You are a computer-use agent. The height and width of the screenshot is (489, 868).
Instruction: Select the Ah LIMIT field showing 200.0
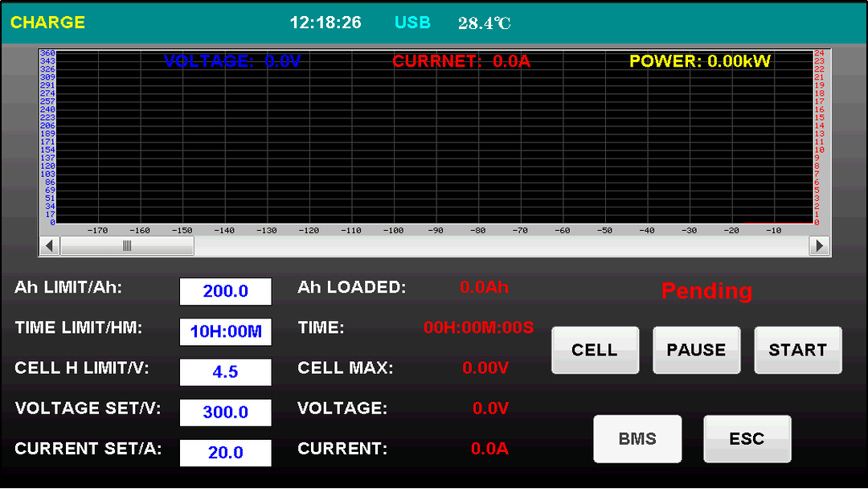225,291
